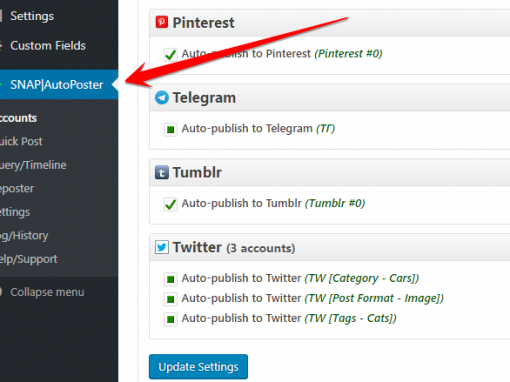Click the Twitter bird icon
The image size is (510, 382).
(162, 247)
